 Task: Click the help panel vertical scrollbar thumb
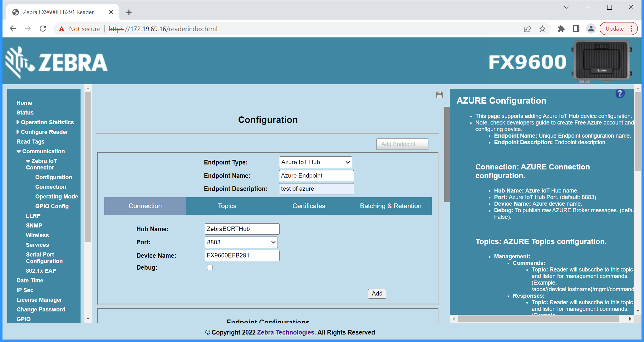click(x=638, y=131)
